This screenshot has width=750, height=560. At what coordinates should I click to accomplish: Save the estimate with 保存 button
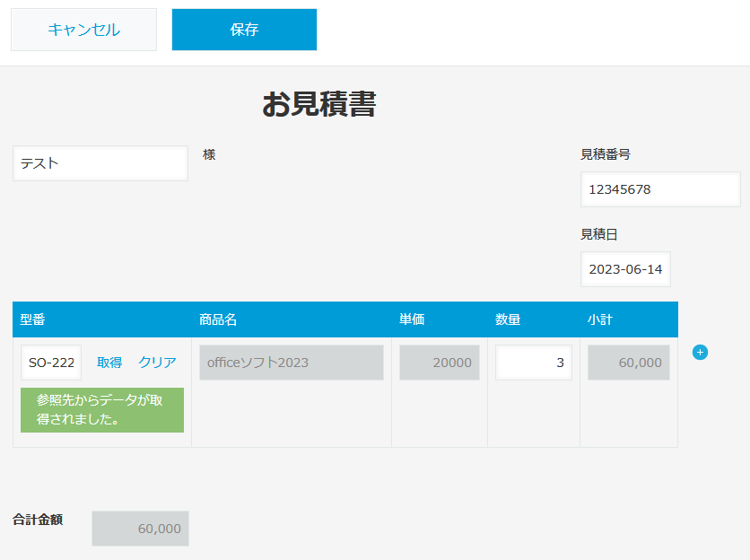(x=244, y=30)
